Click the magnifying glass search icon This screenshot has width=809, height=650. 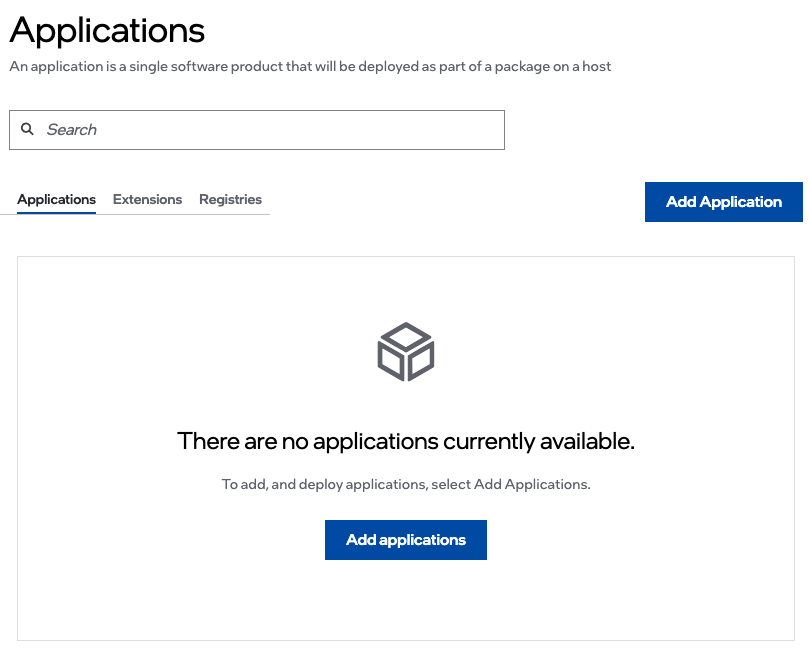coord(28,129)
